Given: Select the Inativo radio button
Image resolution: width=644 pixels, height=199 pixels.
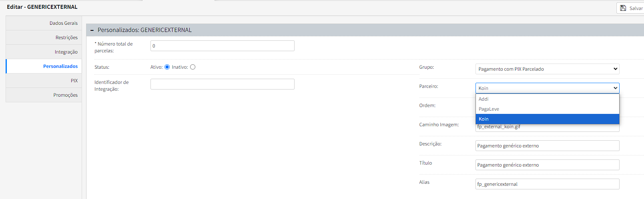Looking at the screenshot, I should (x=193, y=67).
